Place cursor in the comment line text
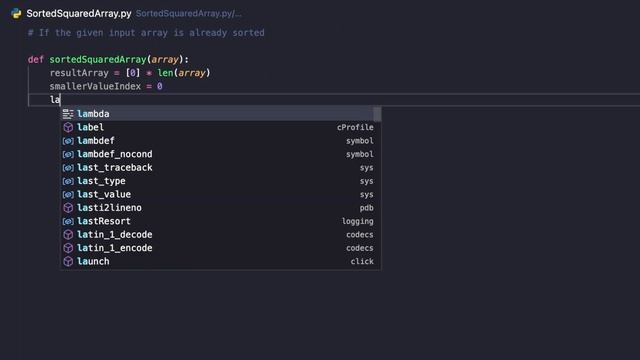 [x=146, y=33]
